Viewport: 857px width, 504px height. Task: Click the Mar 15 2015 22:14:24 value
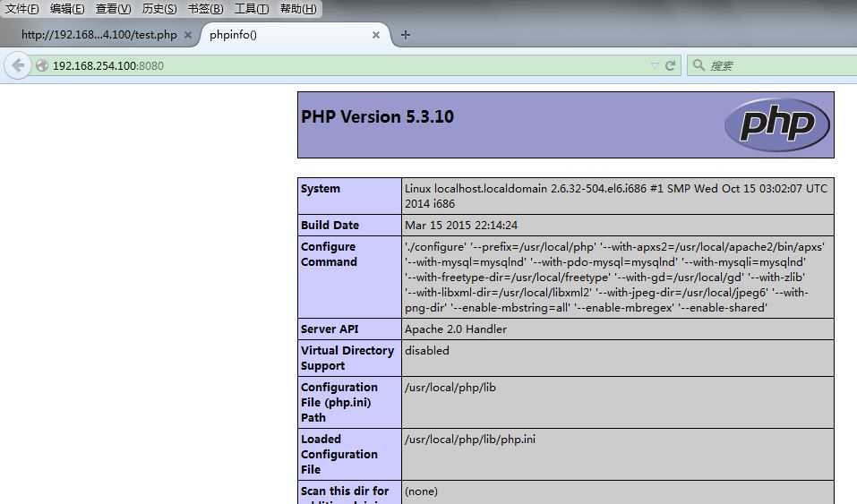461,226
